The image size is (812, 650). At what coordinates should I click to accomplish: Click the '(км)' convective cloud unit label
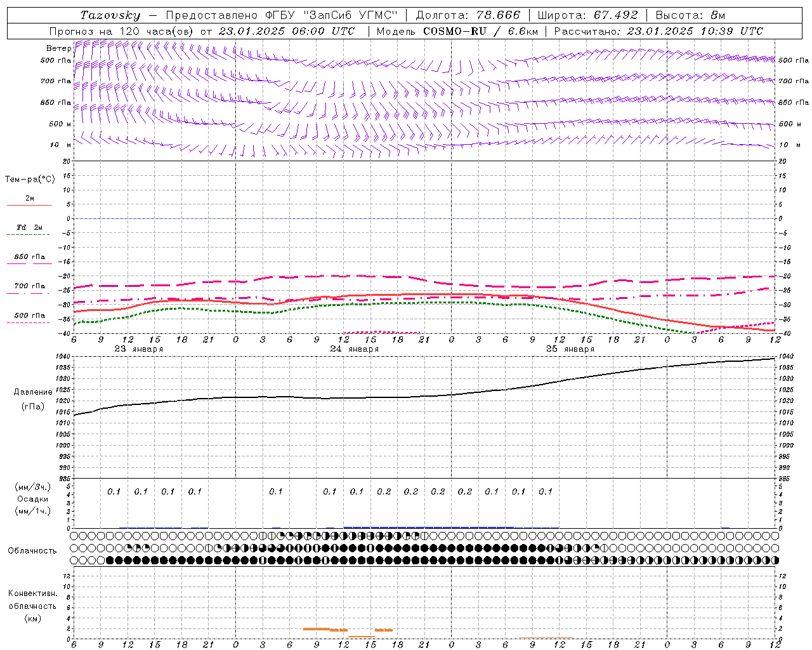[33, 618]
